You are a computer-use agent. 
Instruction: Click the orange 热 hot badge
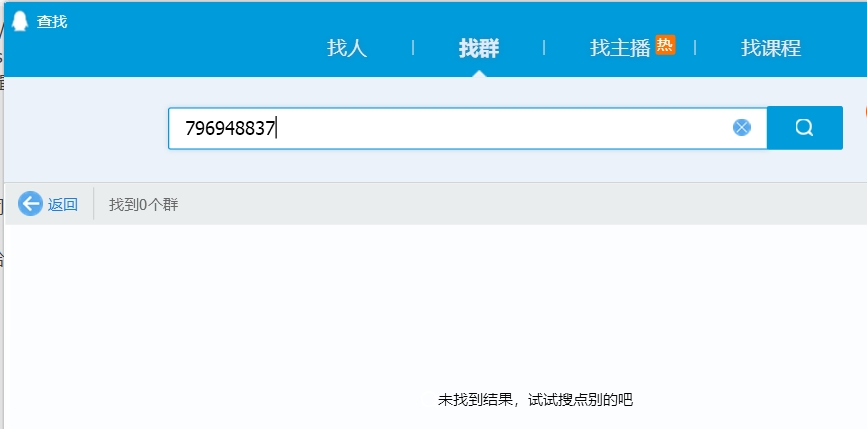pyautogui.click(x=665, y=45)
